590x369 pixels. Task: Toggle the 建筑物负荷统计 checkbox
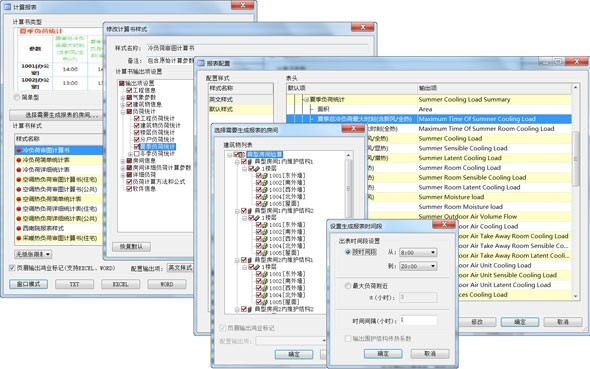click(137, 126)
